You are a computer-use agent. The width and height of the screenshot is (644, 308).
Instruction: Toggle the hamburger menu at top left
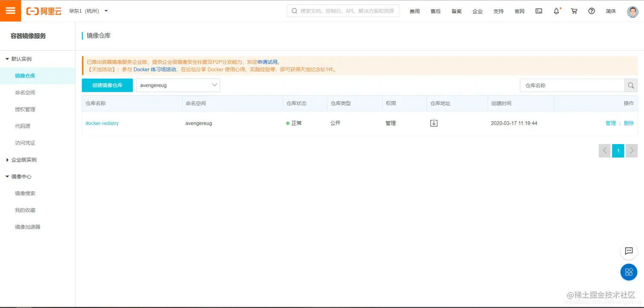coord(10,10)
